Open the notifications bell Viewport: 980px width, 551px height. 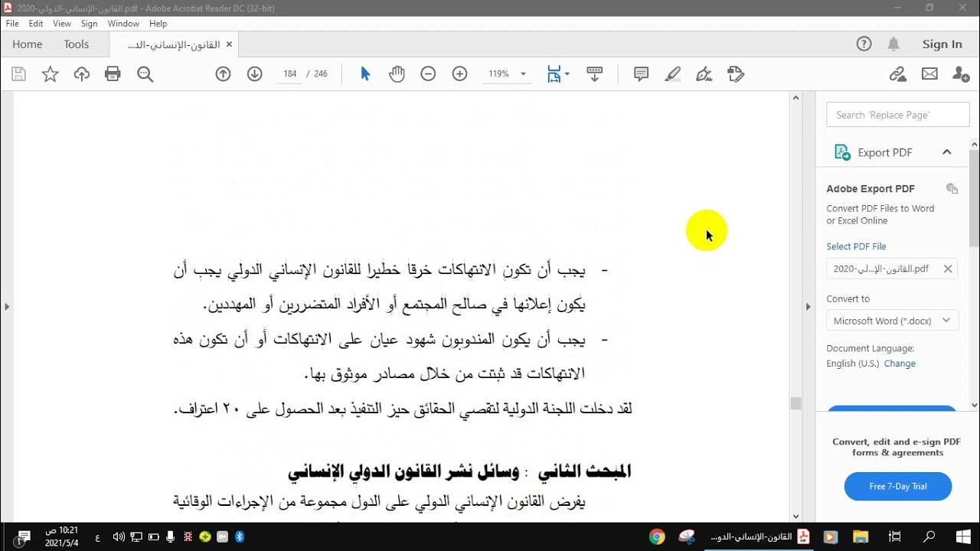pyautogui.click(x=893, y=44)
